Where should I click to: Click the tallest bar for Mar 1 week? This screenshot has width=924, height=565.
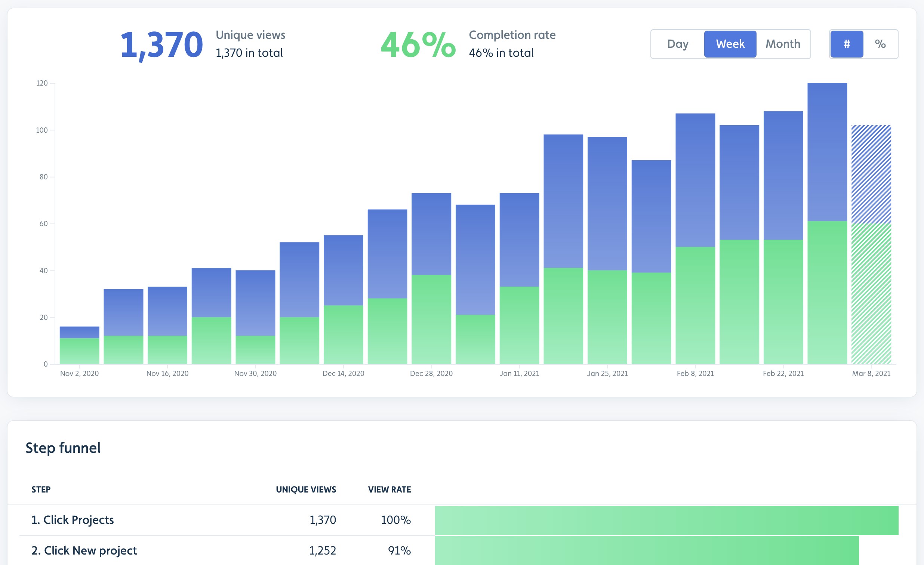pos(827,223)
